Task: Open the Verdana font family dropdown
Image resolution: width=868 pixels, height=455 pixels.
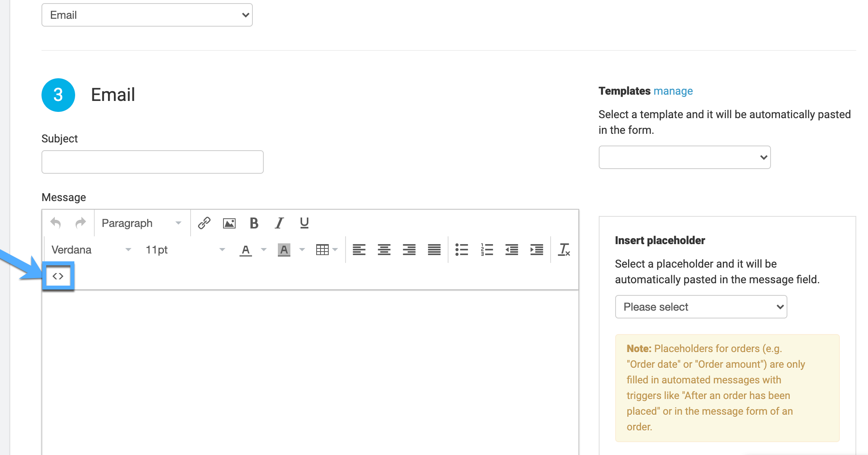Action: pos(91,250)
